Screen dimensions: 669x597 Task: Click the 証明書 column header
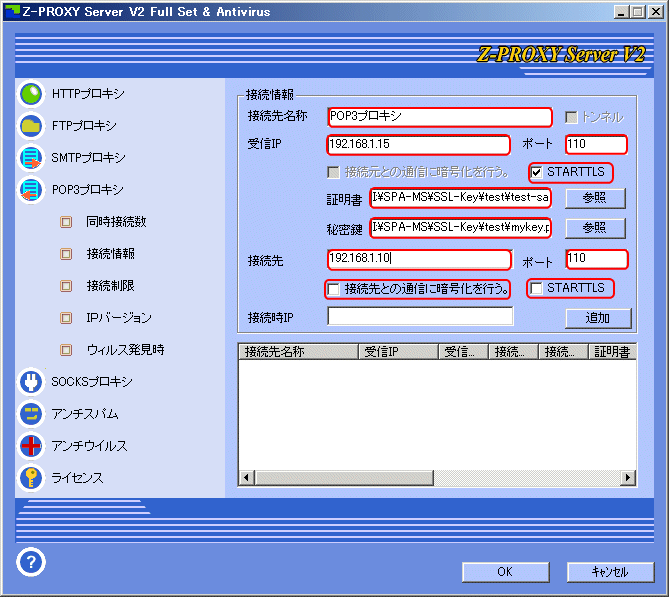612,352
